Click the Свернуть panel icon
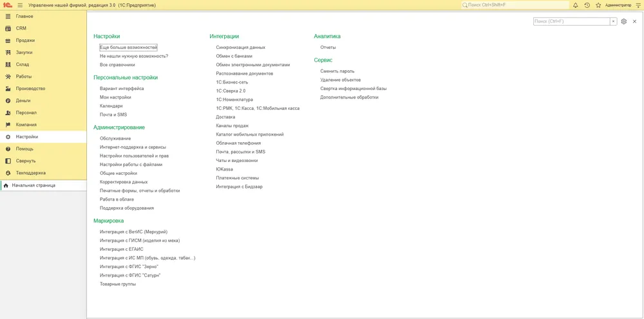This screenshot has height=319, width=644. point(8,161)
